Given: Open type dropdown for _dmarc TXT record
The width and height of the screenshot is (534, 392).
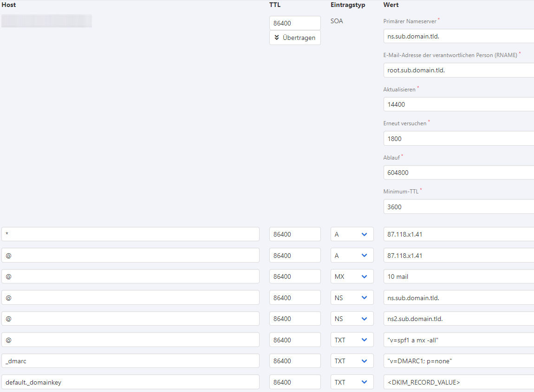Looking at the screenshot, I should [352, 361].
